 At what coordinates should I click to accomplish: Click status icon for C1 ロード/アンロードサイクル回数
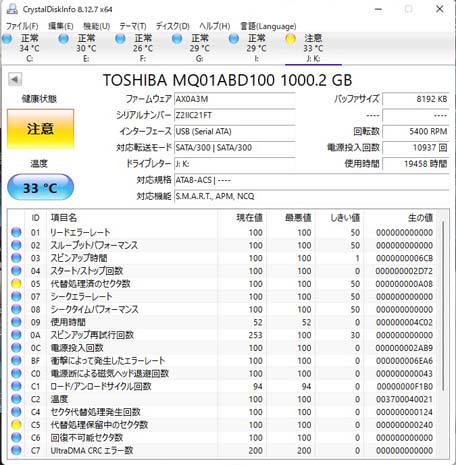tap(16, 386)
